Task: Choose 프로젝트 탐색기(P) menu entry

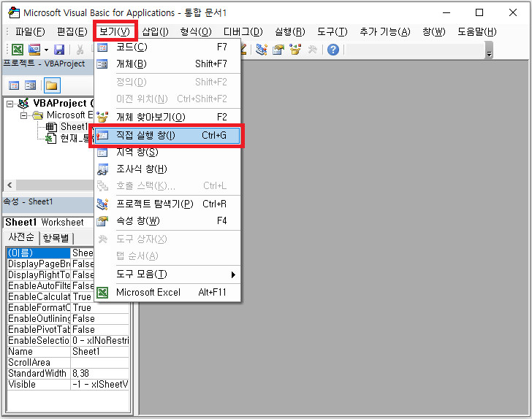Action: click(167, 204)
